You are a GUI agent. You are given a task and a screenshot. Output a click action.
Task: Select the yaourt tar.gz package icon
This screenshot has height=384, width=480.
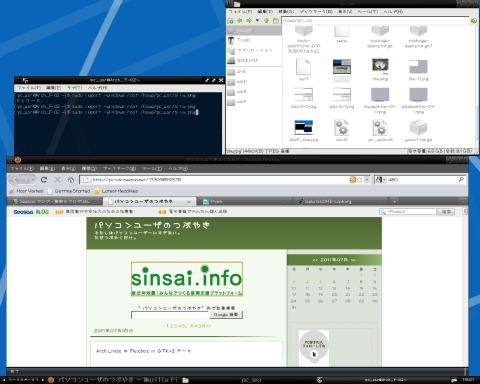pos(418,128)
